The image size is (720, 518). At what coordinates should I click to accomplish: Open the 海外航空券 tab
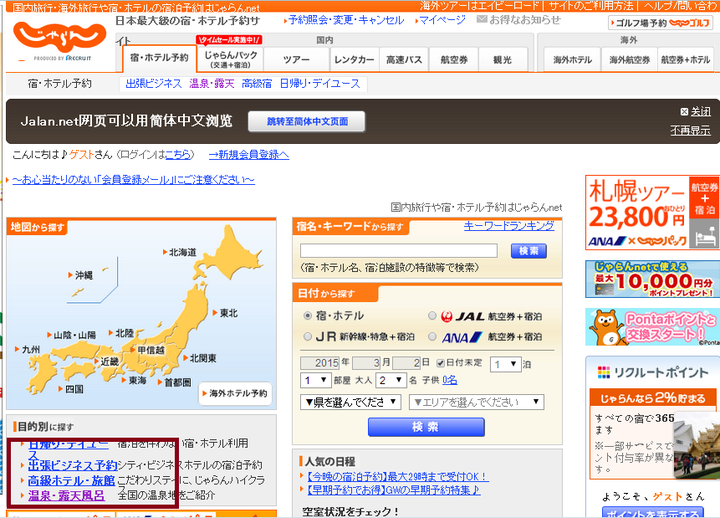(x=629, y=60)
